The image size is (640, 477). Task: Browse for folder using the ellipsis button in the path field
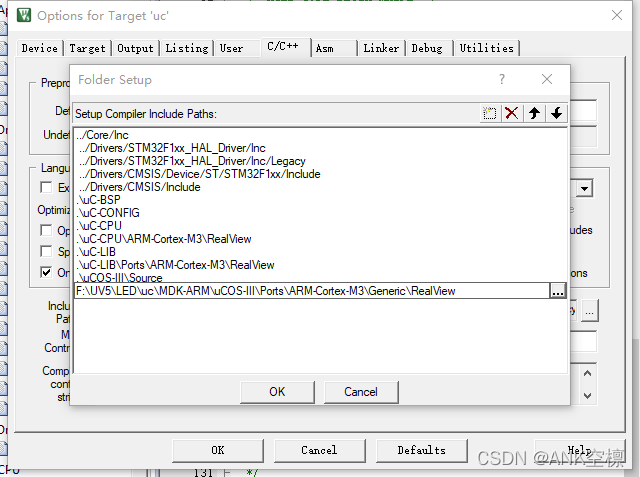tap(558, 291)
